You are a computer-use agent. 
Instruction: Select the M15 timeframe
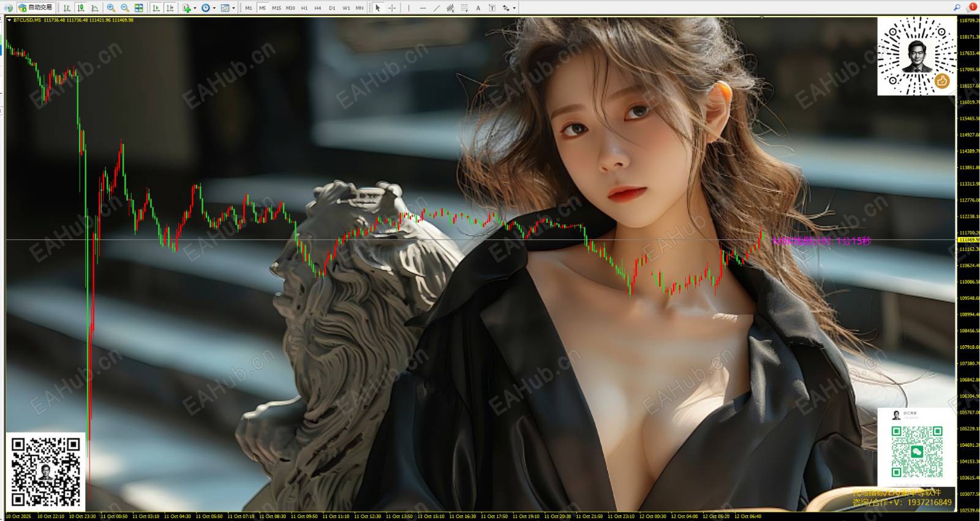pyautogui.click(x=276, y=8)
